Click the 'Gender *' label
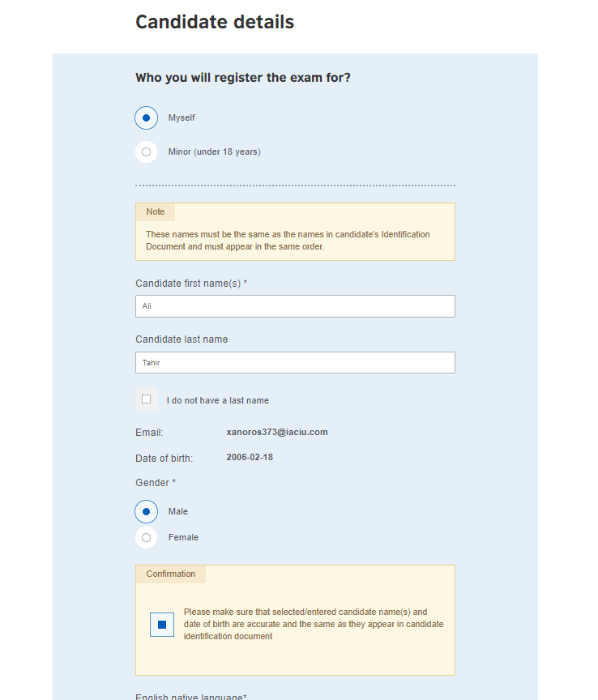The height and width of the screenshot is (700, 598). coord(156,483)
